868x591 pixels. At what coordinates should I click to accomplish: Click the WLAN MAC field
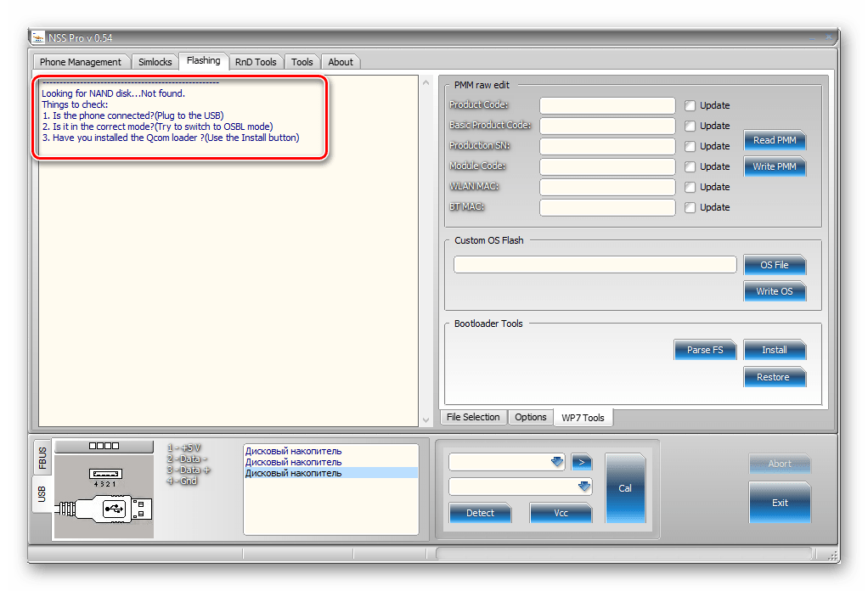click(x=607, y=187)
